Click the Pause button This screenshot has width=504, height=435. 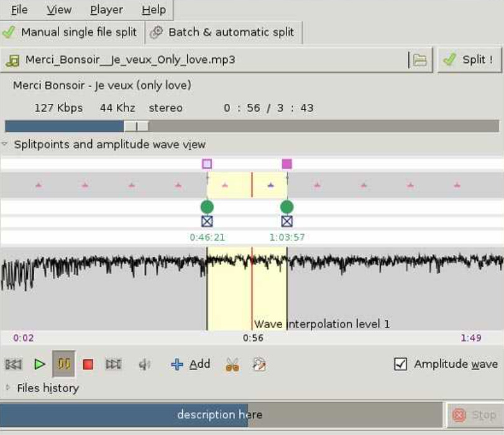coord(63,364)
